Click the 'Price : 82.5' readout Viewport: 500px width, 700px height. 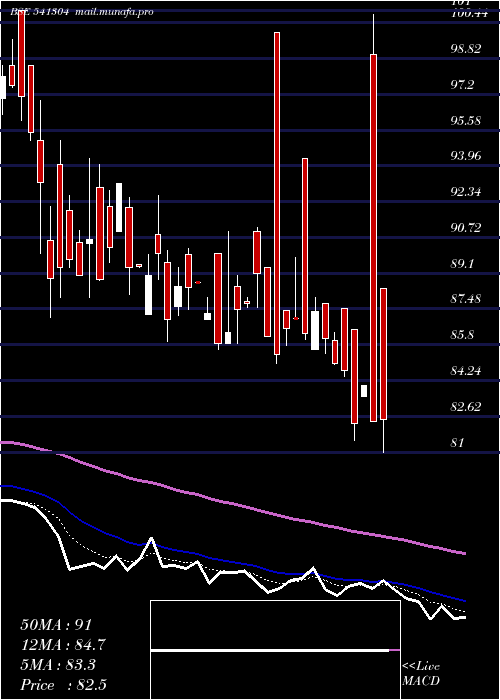tap(63, 685)
